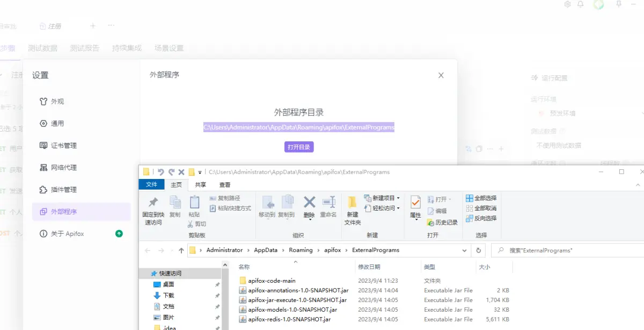This screenshot has width=644, height=330.
Task: Click Administrator in the address breadcrumb
Action: (224, 250)
